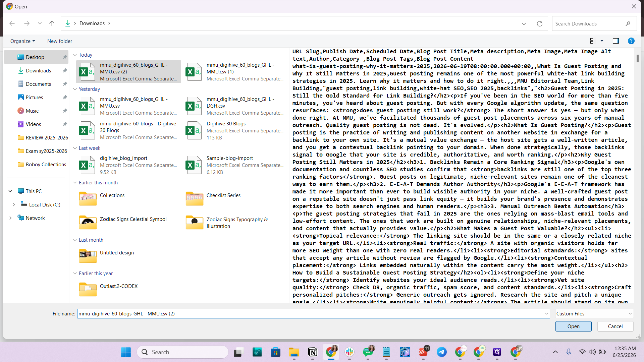This screenshot has width=644, height=362.
Task: Select Desktop in the navigation pane
Action: pyautogui.click(x=36, y=57)
